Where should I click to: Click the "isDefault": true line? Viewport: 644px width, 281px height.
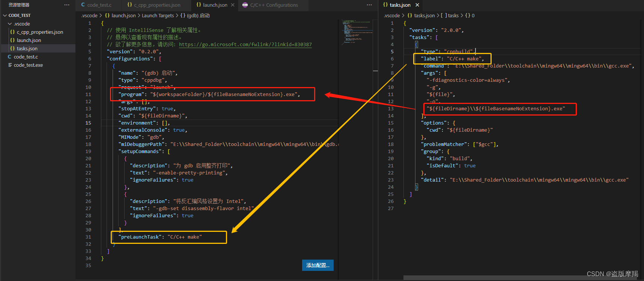click(x=451, y=165)
